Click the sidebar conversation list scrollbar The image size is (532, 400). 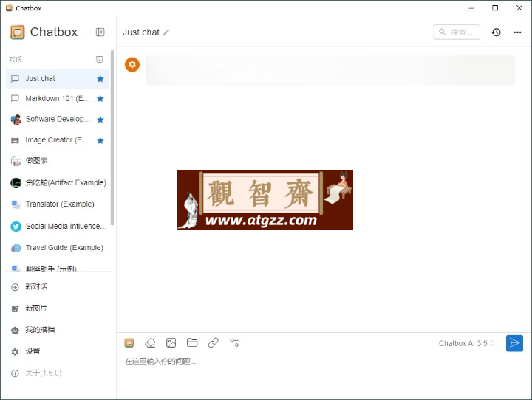[112, 137]
